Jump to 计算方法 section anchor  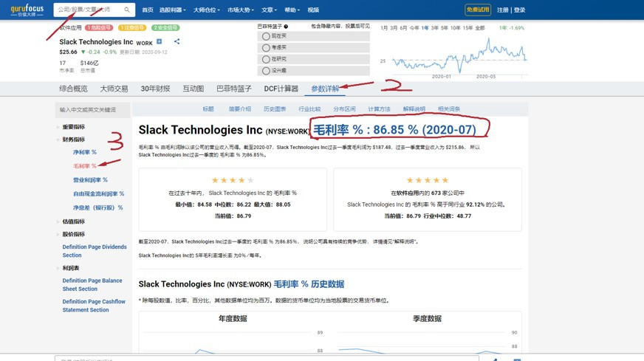point(379,109)
